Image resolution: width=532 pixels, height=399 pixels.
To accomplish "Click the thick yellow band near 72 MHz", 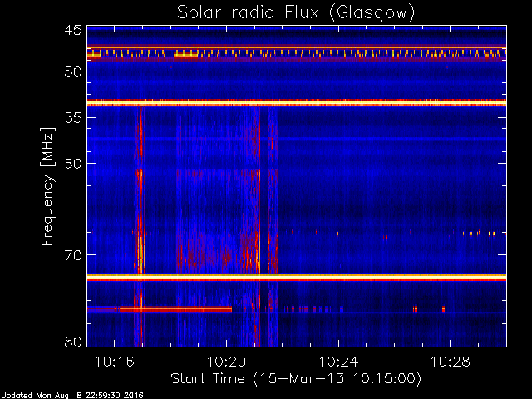I will click(297, 277).
